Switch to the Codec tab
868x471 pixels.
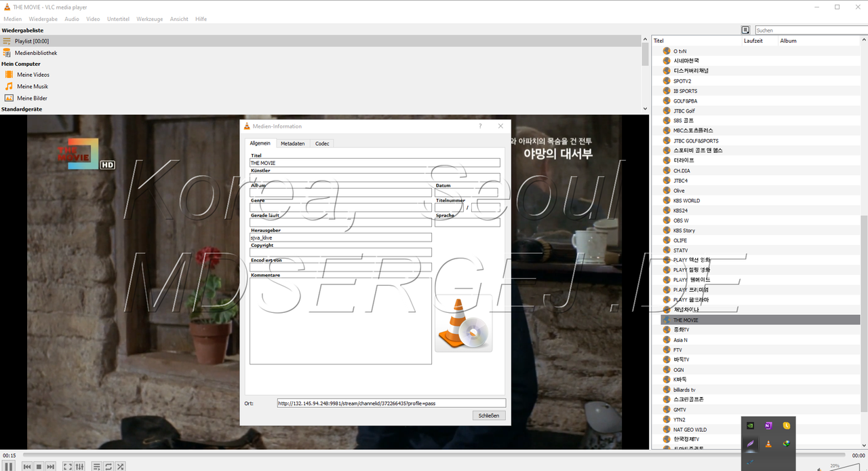(x=322, y=143)
